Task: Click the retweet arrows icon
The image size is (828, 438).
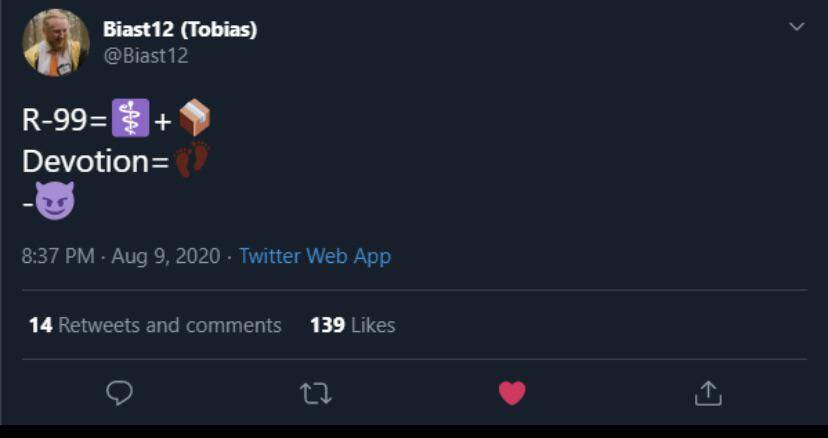Action: coord(315,393)
